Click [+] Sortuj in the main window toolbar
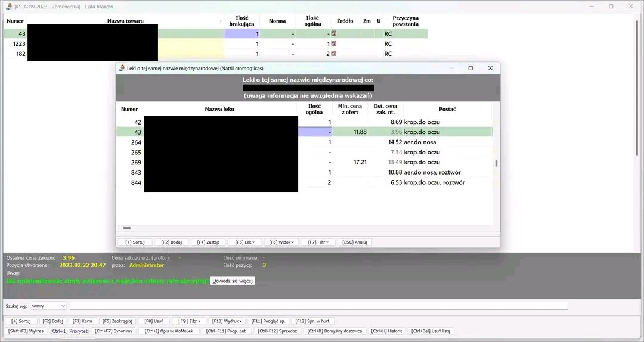The image size is (644, 342). (x=21, y=321)
